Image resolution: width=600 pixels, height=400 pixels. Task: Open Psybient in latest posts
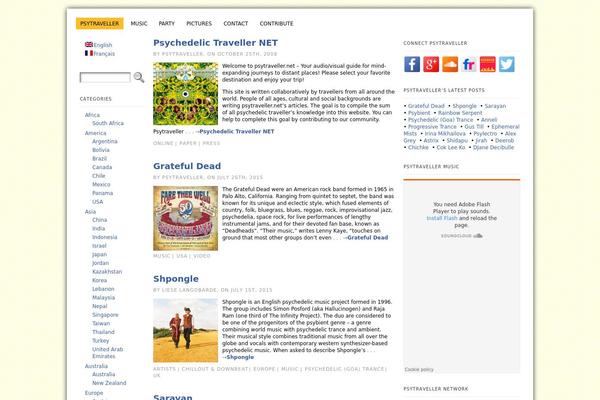point(419,113)
